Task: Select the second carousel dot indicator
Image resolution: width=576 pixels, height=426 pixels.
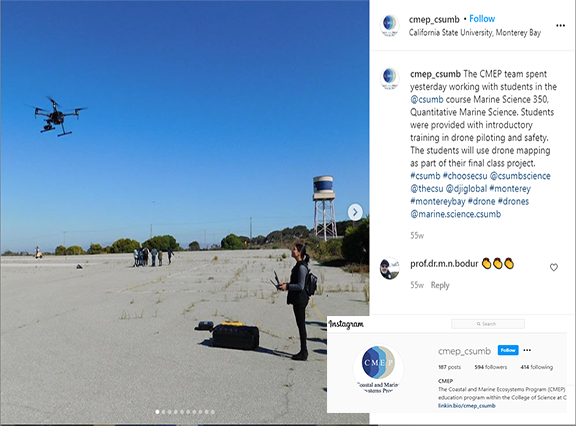Action: (163, 412)
